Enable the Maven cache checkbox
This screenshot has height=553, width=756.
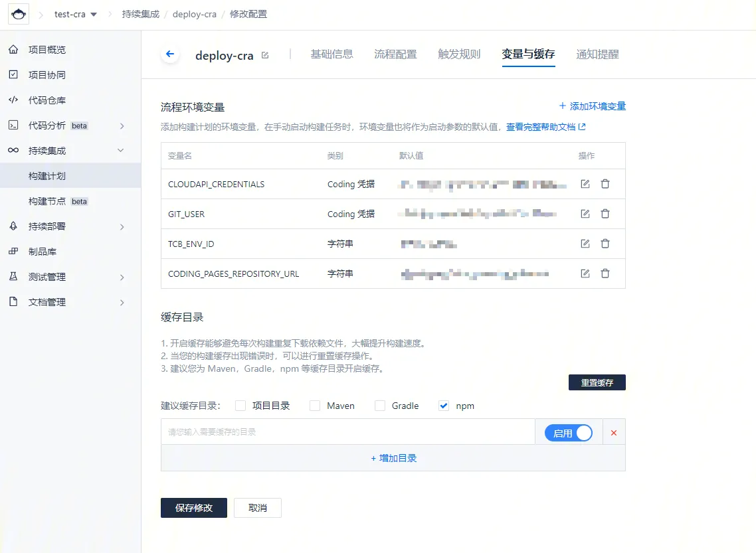point(315,406)
